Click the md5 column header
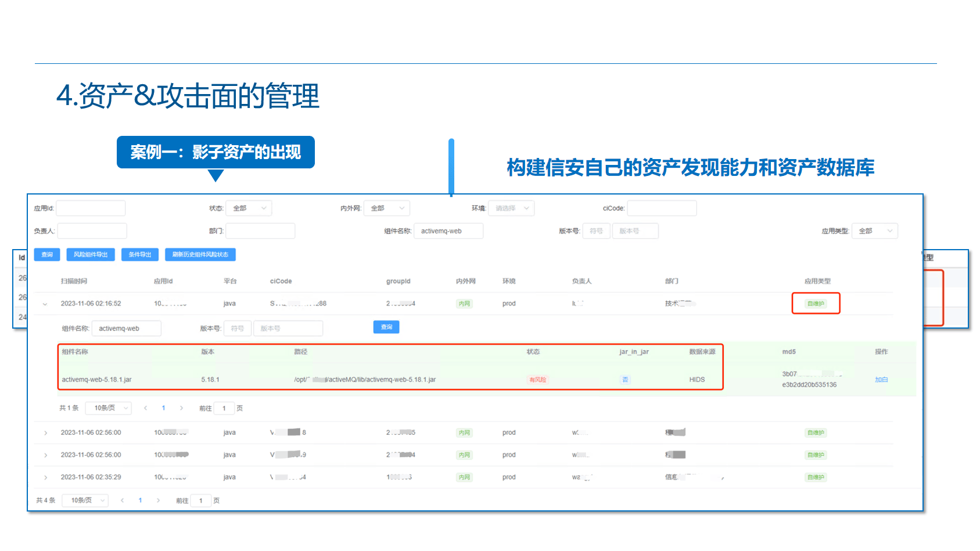 point(789,351)
